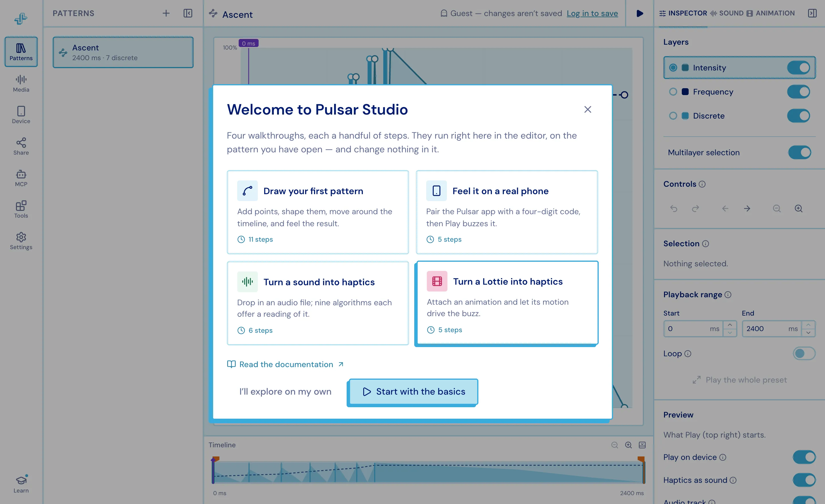The image size is (825, 504).
Task: Play the pattern from top bar
Action: [x=639, y=13]
